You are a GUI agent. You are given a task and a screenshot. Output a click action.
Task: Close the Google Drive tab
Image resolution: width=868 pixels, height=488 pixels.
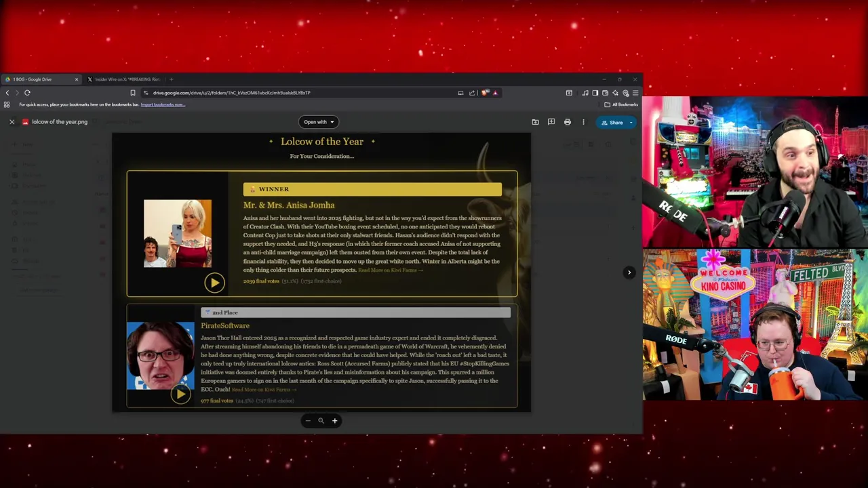[x=77, y=79]
